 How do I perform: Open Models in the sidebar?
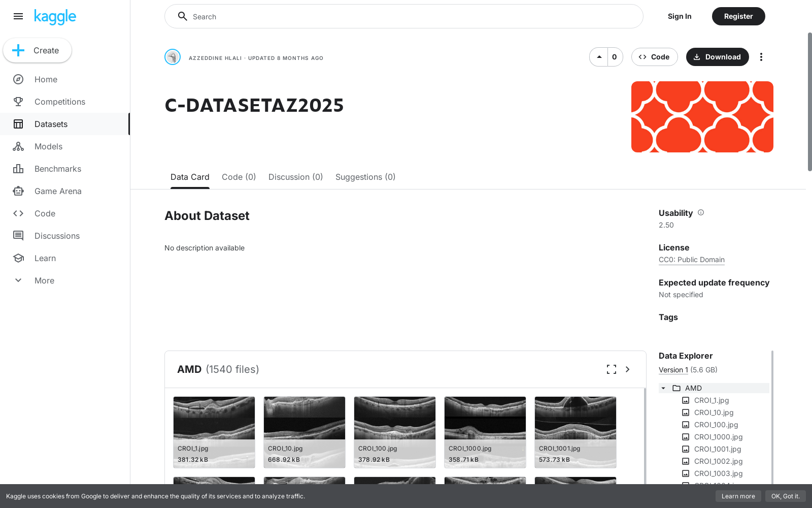click(x=65, y=146)
